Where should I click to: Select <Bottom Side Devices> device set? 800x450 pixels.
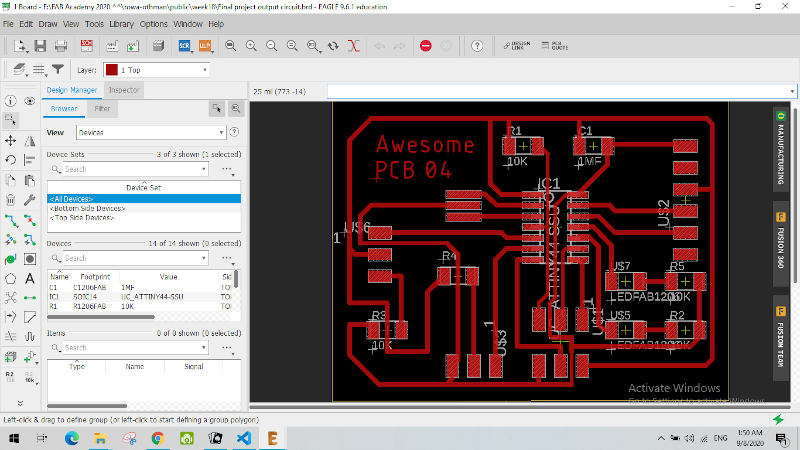144,208
